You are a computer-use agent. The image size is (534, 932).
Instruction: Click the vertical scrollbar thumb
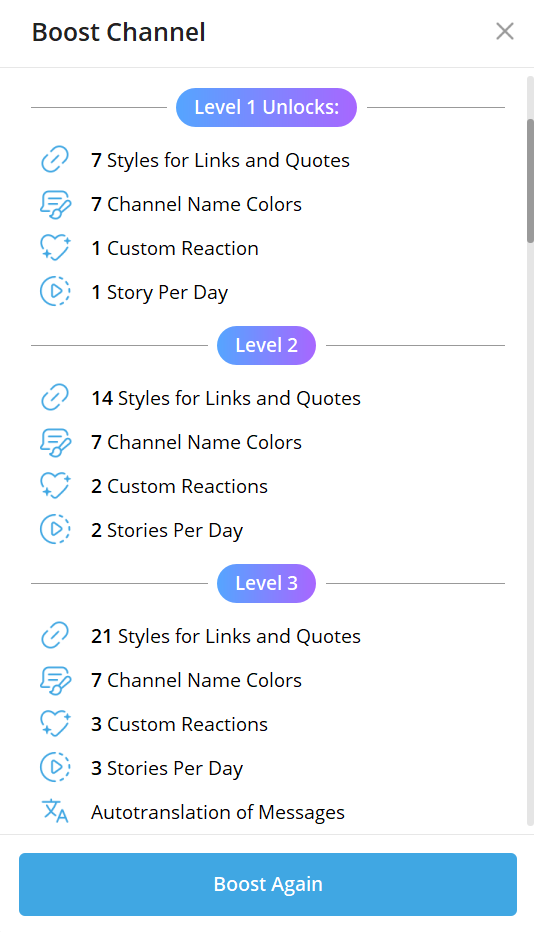(x=530, y=181)
